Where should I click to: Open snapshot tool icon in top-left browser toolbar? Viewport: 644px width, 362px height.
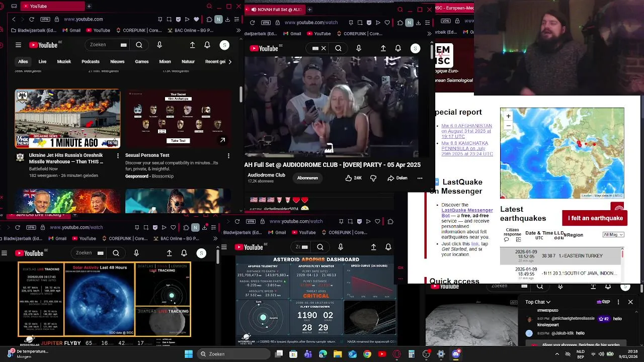click(169, 19)
